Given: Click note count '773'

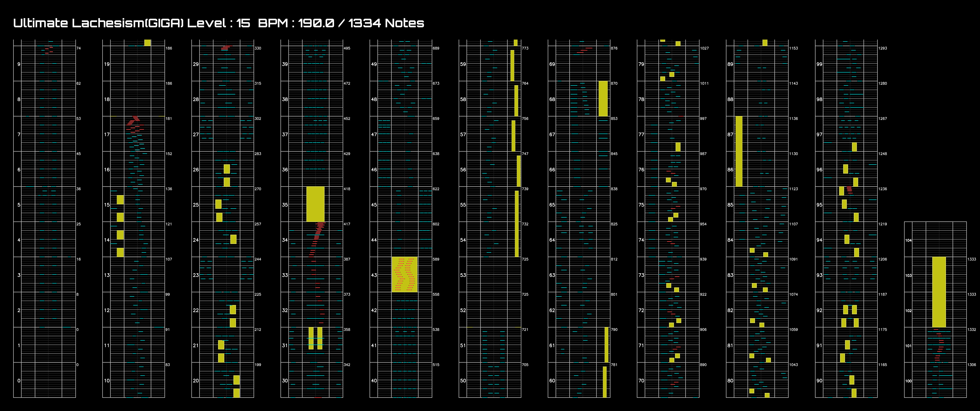Looking at the screenshot, I should pos(525,48).
